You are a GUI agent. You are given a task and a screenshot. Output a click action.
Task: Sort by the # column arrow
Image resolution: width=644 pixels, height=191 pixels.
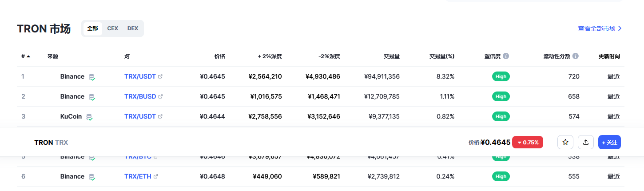tap(28, 56)
